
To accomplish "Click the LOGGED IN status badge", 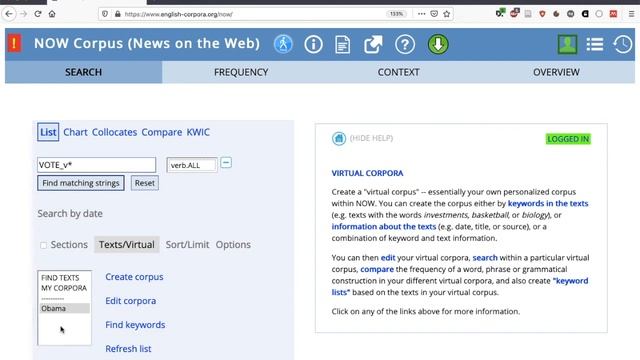I will tap(568, 139).
